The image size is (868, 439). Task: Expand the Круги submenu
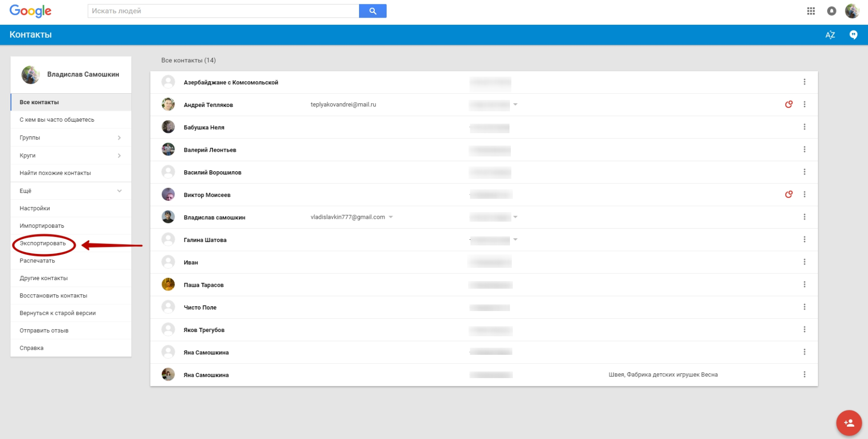tap(119, 156)
